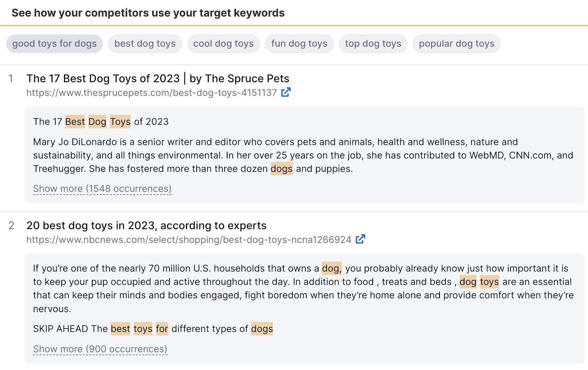Expand 'Show more (900 occurrences)' for result 2
588x370 pixels.
click(x=100, y=349)
